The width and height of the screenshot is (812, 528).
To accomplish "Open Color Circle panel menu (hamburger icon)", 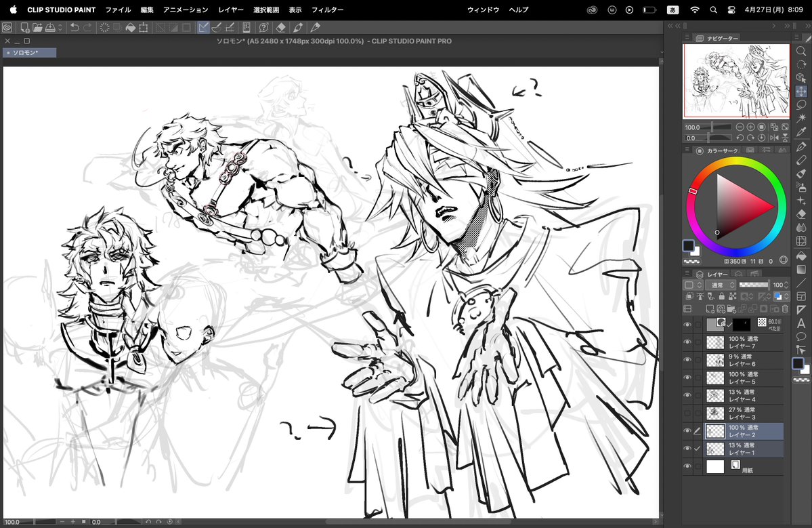I will click(687, 150).
